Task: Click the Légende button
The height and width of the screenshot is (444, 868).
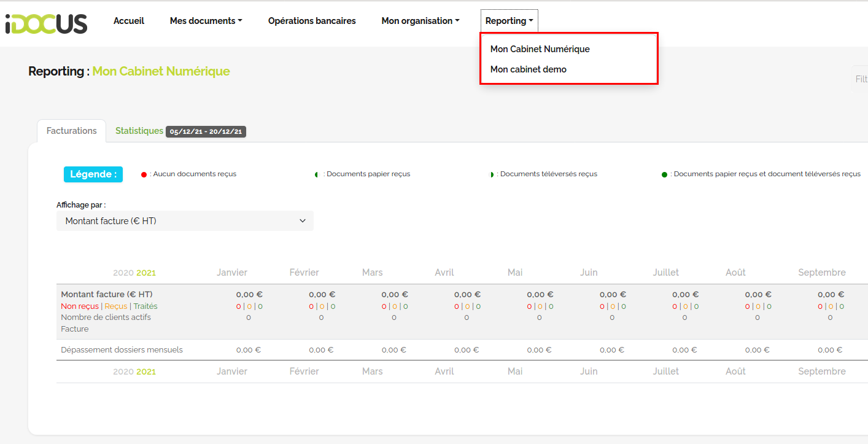Action: (x=93, y=174)
